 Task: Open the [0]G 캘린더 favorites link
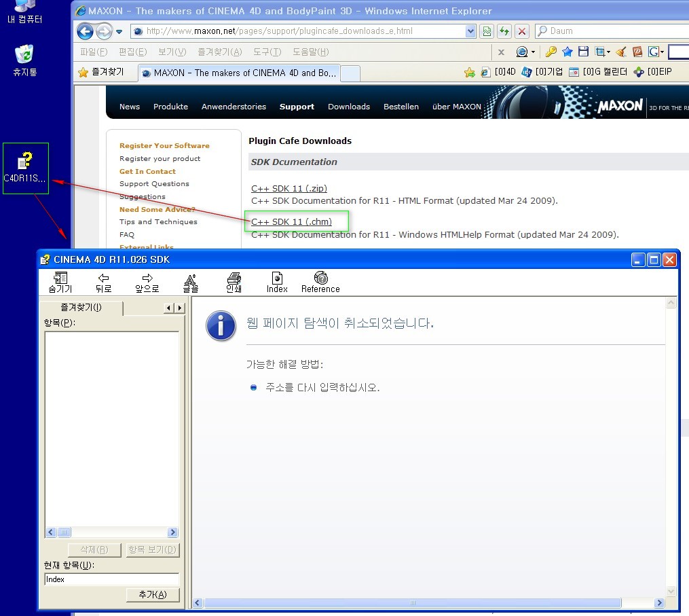pos(598,72)
